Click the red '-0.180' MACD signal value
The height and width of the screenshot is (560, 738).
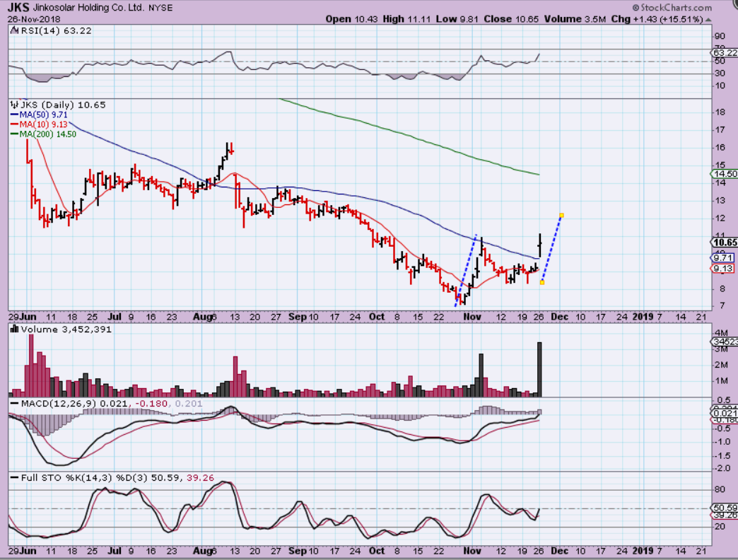(151, 403)
